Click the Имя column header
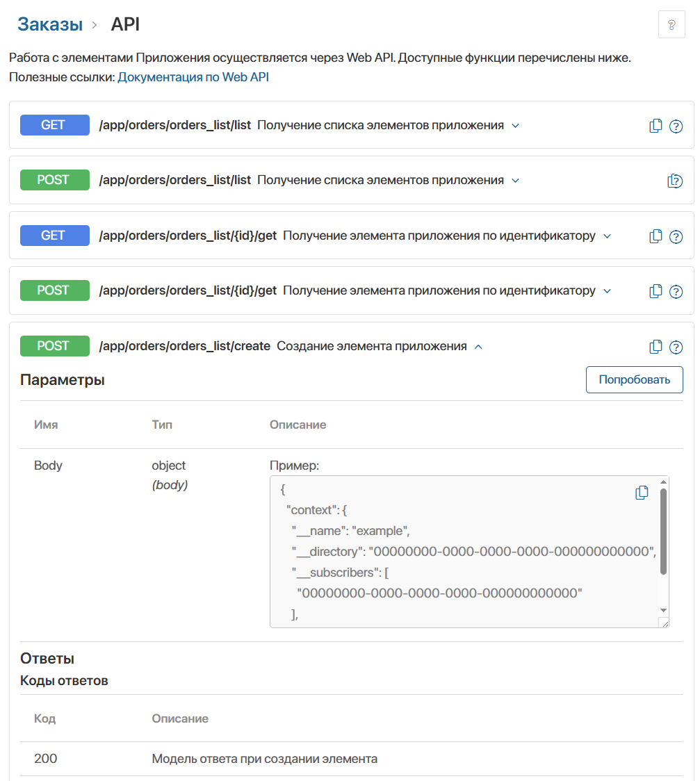 (46, 425)
